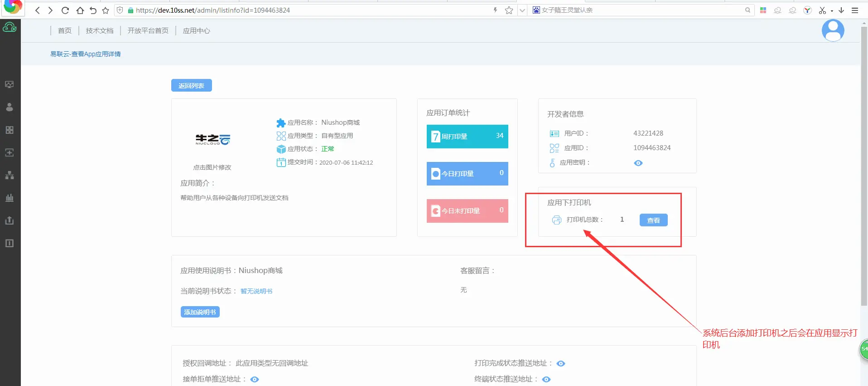This screenshot has width=868, height=386.
Task: Click the upload share icon in sidebar
Action: coord(9,220)
